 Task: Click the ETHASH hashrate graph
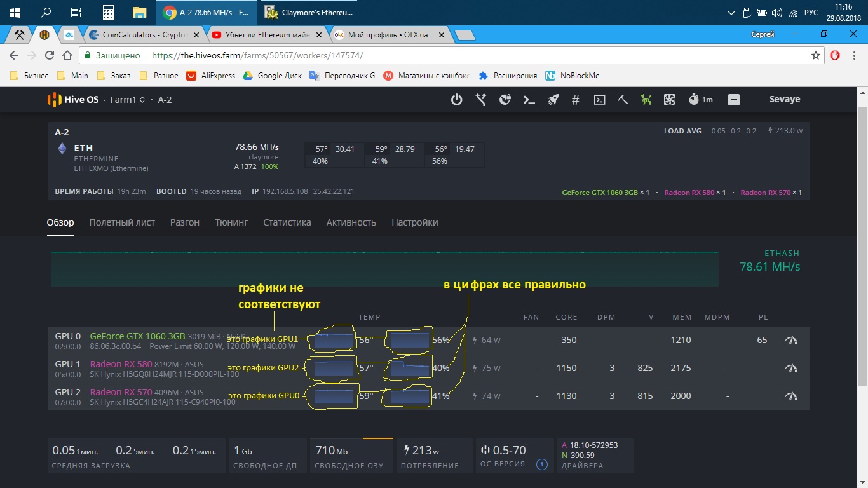click(x=384, y=269)
